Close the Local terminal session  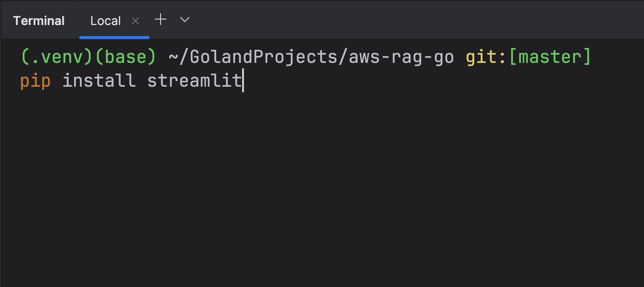point(135,21)
